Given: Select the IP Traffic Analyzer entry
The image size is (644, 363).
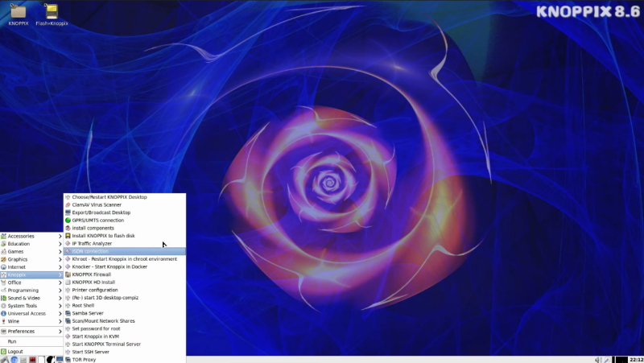Looking at the screenshot, I should click(125, 244).
